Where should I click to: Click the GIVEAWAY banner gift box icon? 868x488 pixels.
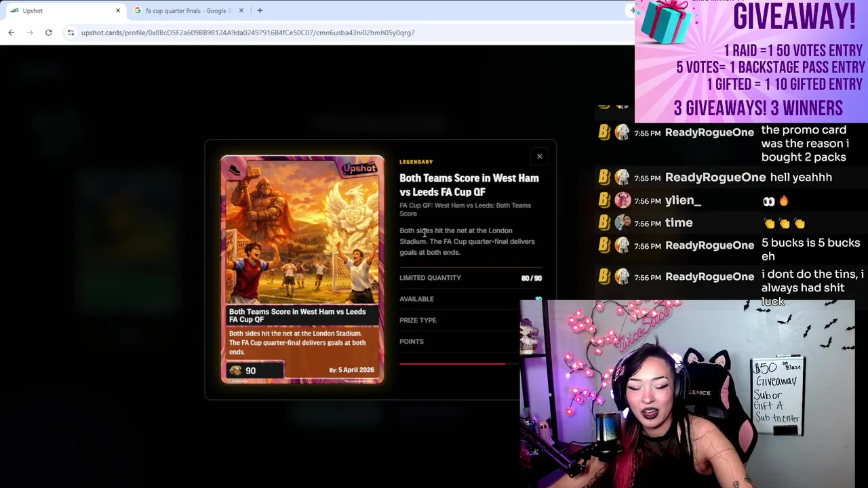coord(665,22)
